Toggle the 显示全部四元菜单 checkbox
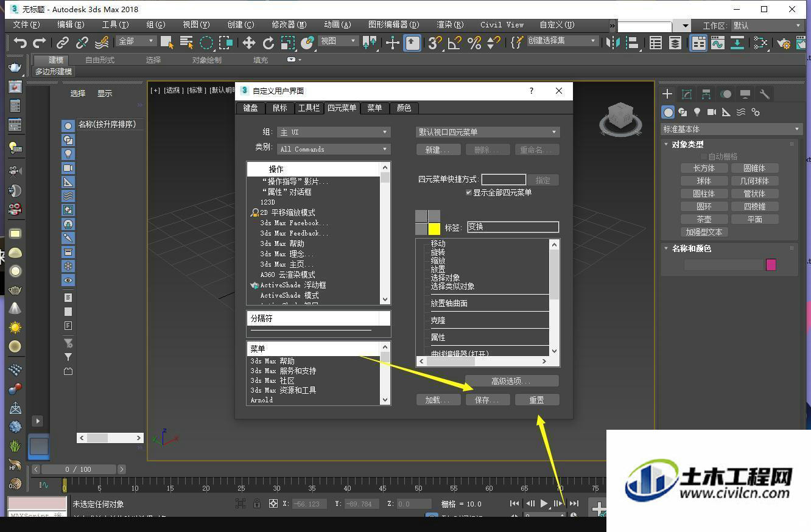The height and width of the screenshot is (532, 811). point(469,192)
